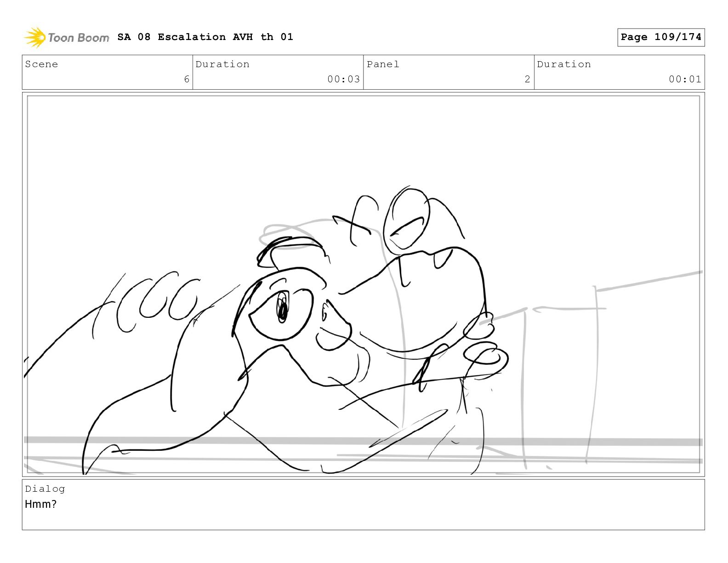This screenshot has height=563, width=728.
Task: Click the scene number value '6'
Action: click(187, 79)
